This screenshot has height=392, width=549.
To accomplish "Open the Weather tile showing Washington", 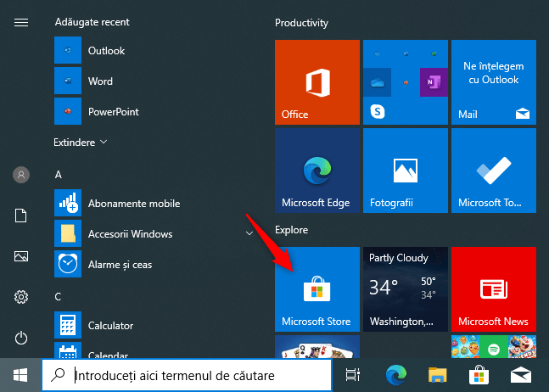I will [405, 289].
